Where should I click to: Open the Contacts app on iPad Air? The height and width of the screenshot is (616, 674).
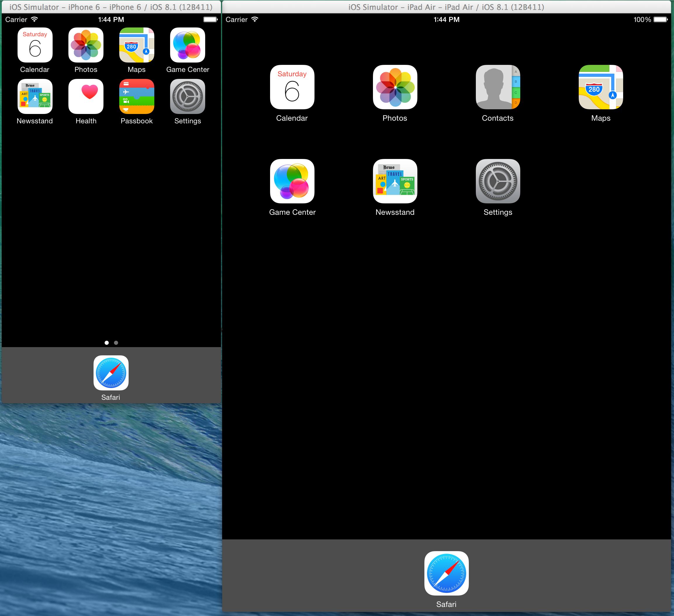pos(498,87)
